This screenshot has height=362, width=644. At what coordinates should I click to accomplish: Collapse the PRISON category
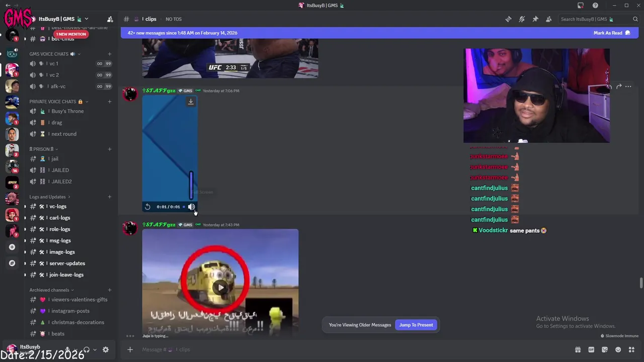tap(43, 149)
